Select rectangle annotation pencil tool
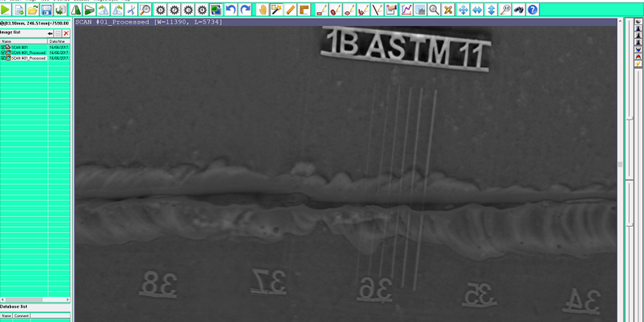 tap(322, 9)
